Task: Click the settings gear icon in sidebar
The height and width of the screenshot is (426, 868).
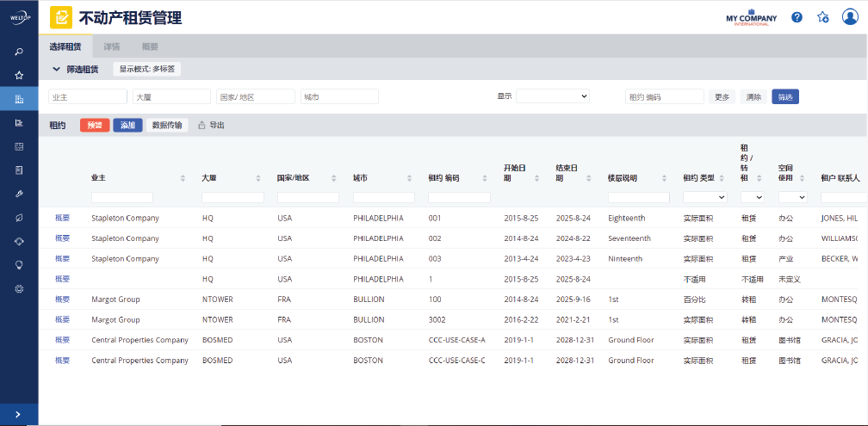Action: pos(19,289)
